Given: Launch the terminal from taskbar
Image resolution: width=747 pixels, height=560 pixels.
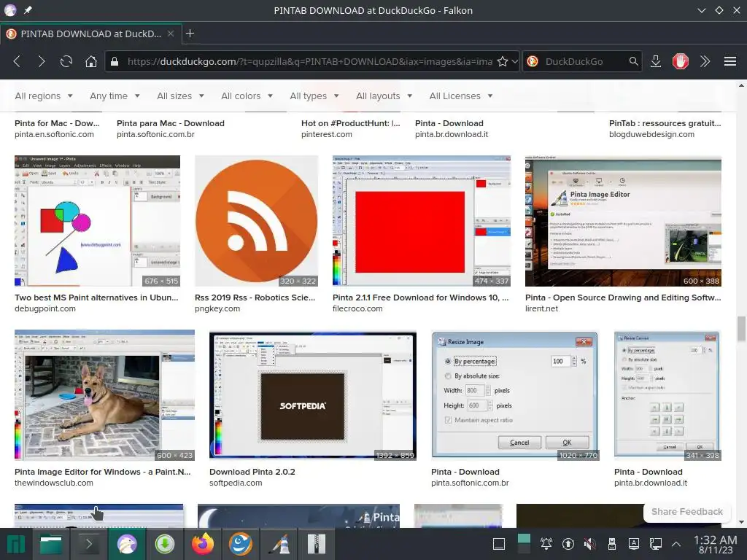Looking at the screenshot, I should [88, 544].
